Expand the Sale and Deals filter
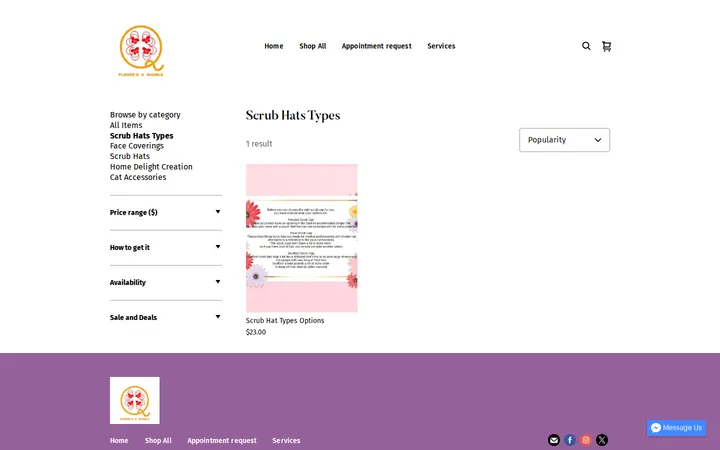 click(166, 317)
